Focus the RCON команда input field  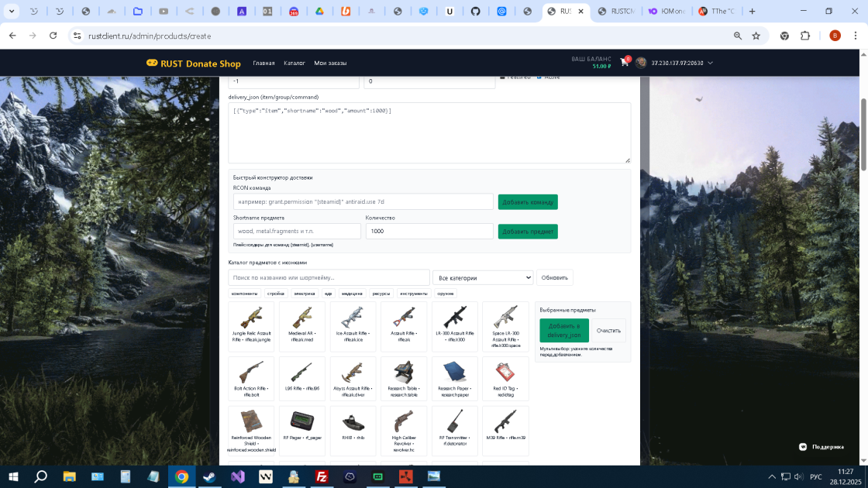coord(363,202)
